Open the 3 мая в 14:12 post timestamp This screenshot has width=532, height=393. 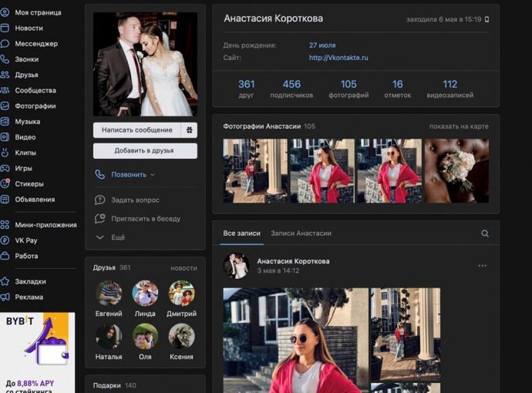pos(278,271)
